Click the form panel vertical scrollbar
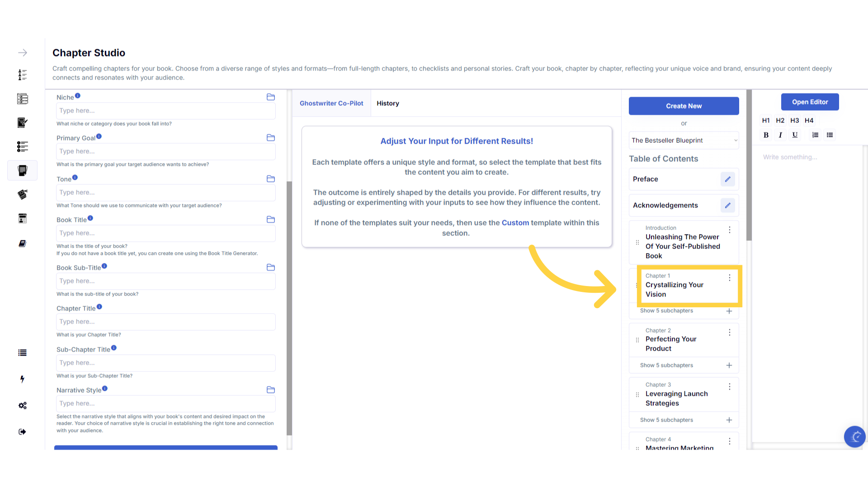The height and width of the screenshot is (488, 868). pos(289,307)
